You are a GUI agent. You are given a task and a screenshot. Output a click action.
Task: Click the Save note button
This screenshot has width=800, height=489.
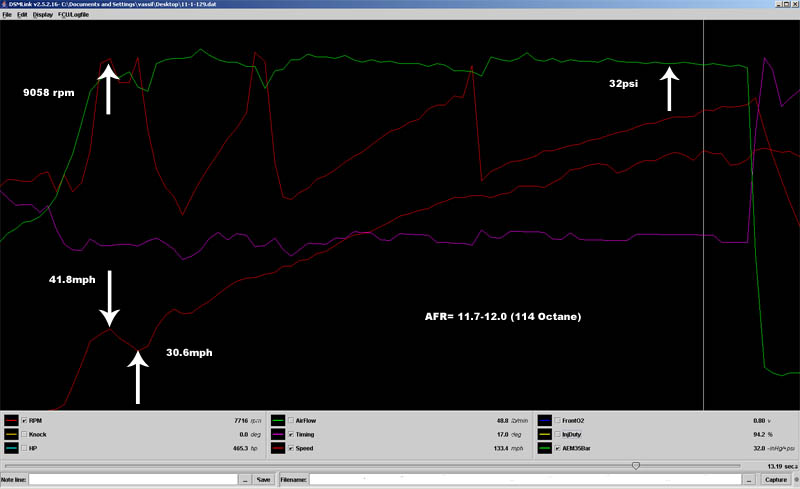(x=264, y=480)
